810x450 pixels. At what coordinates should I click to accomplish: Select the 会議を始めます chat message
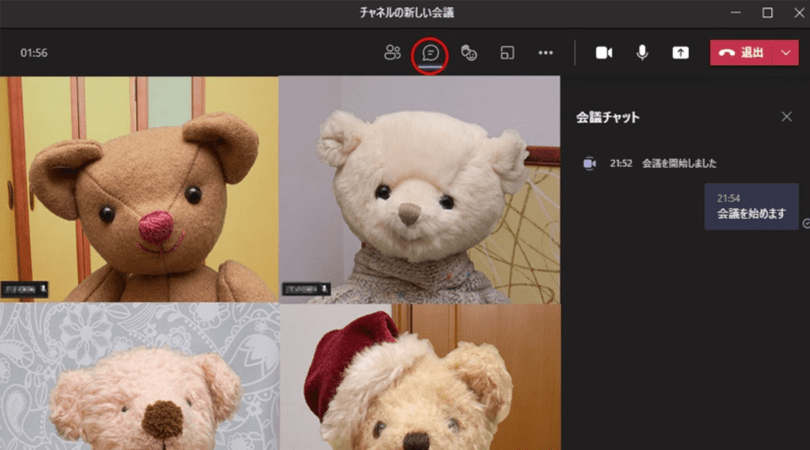pos(752,207)
